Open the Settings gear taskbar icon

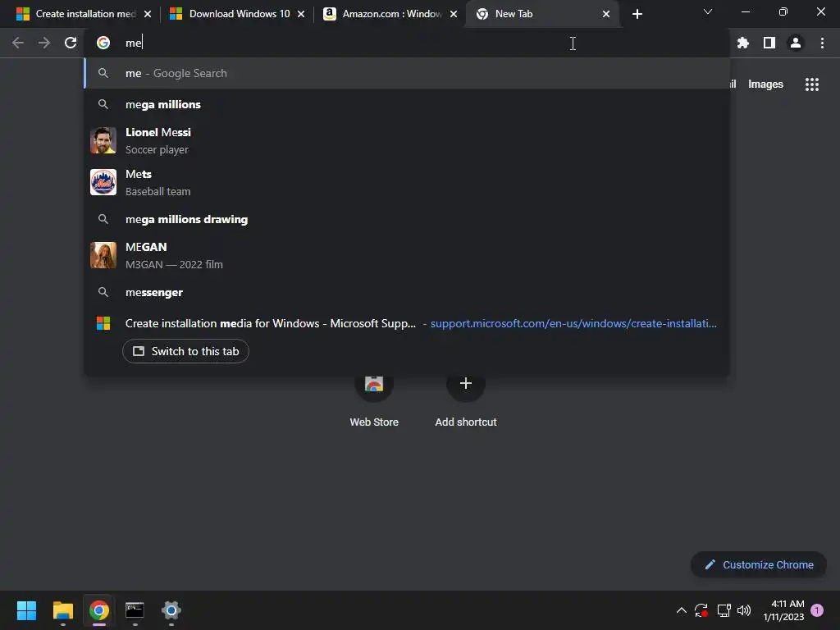pyautogui.click(x=171, y=610)
